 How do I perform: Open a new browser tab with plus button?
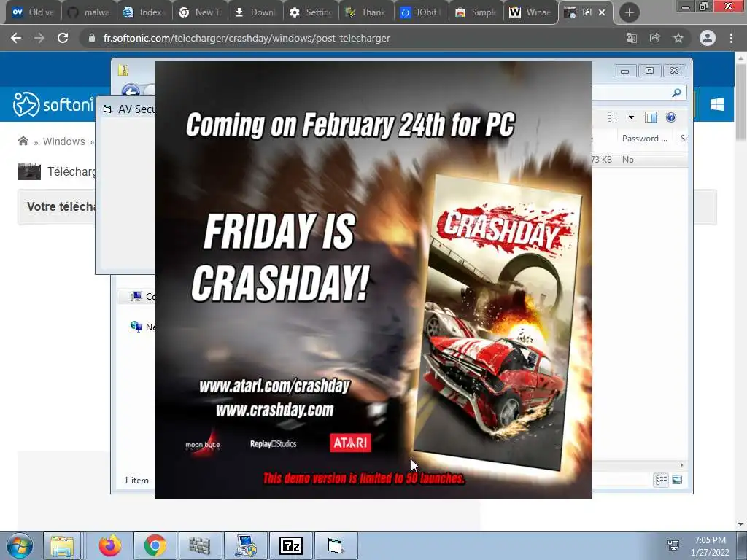[x=630, y=12]
